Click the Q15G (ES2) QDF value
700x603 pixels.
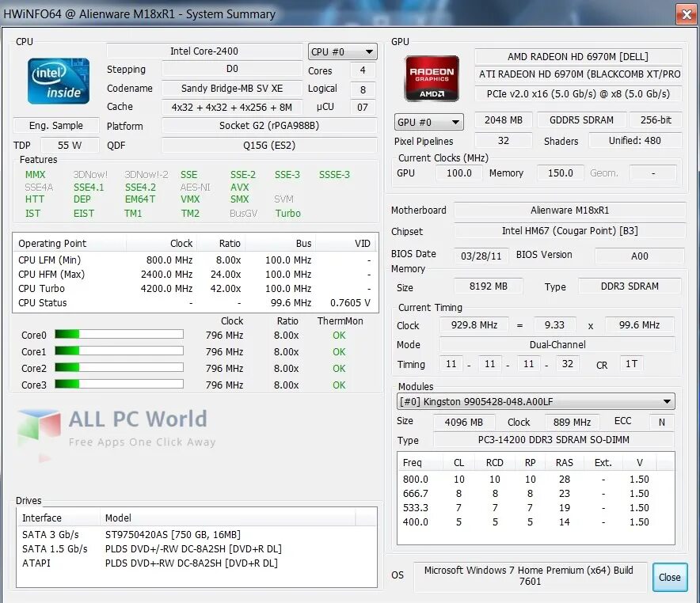pyautogui.click(x=269, y=146)
